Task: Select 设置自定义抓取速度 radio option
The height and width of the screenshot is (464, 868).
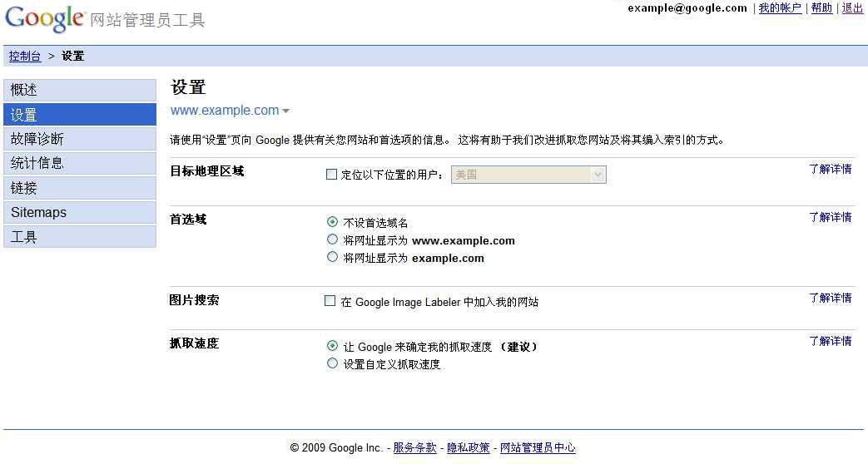Action: click(x=332, y=363)
